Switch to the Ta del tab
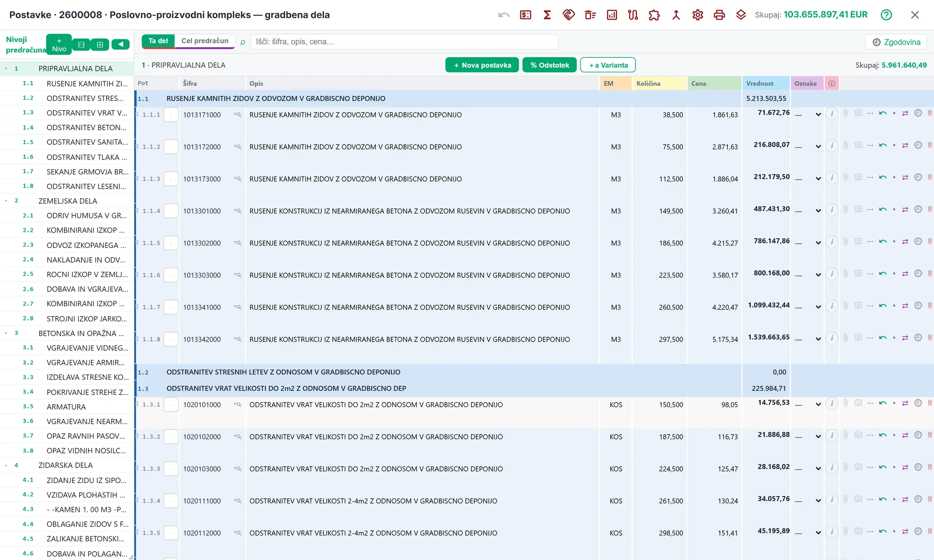Image resolution: width=934 pixels, height=560 pixels. click(158, 41)
